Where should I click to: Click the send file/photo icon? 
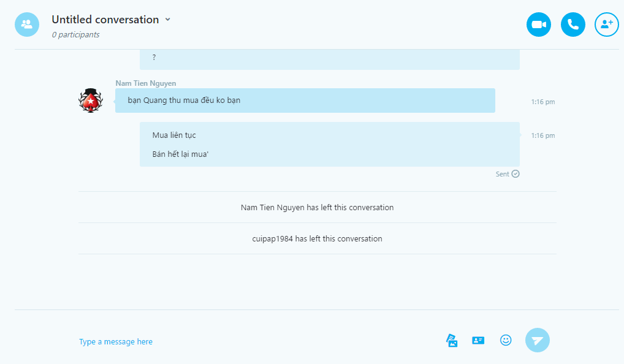[452, 341]
